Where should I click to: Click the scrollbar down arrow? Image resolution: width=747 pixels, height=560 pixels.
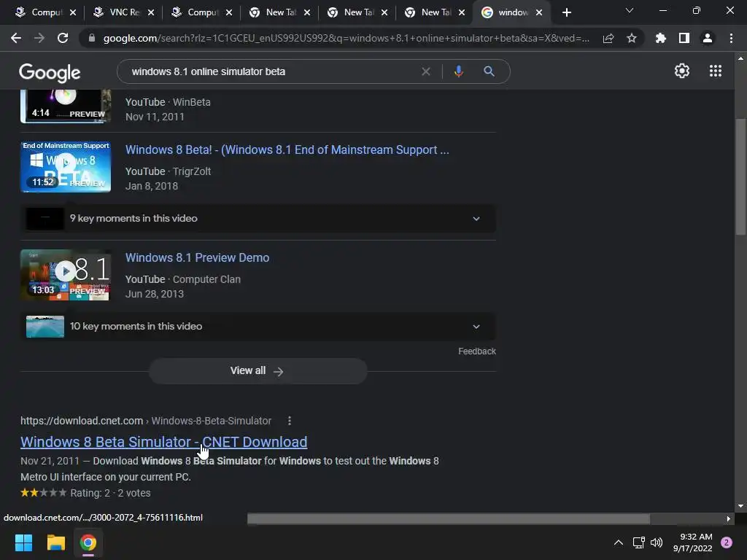point(740,506)
